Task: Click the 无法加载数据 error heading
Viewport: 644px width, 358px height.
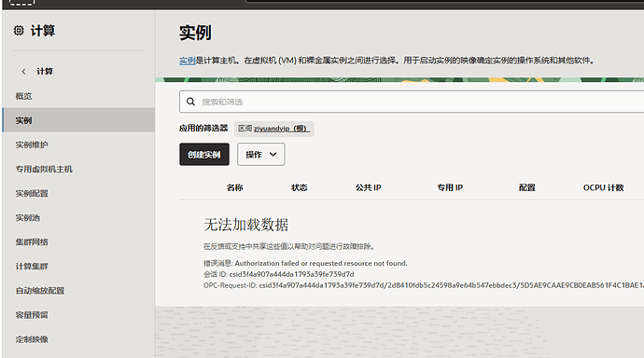Action: [246, 225]
